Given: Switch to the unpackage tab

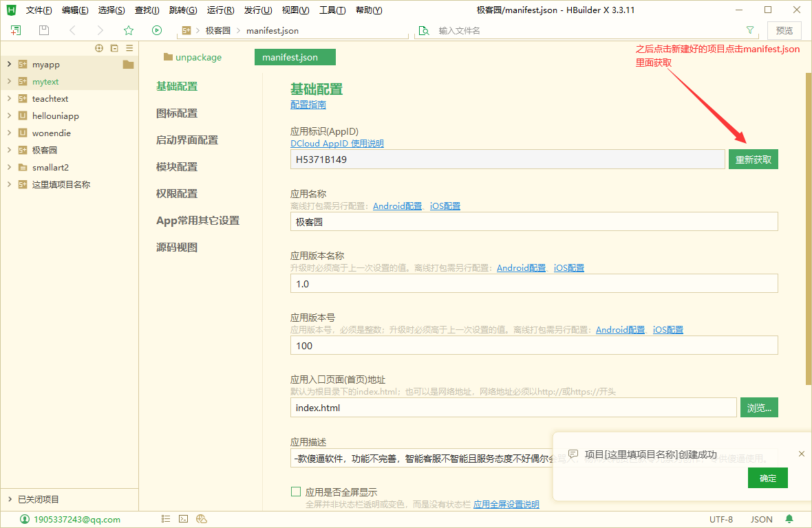Looking at the screenshot, I should pyautogui.click(x=193, y=57).
